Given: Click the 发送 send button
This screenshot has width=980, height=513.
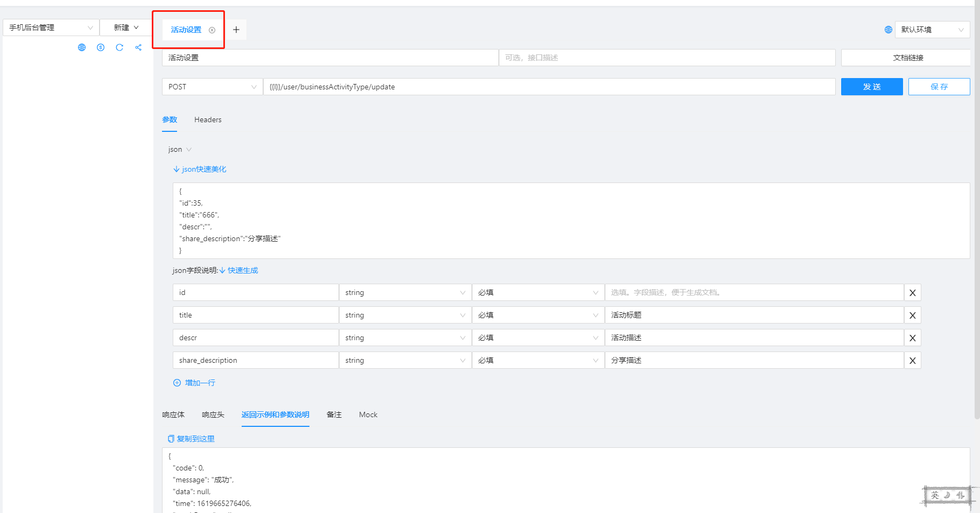Looking at the screenshot, I should tap(872, 87).
